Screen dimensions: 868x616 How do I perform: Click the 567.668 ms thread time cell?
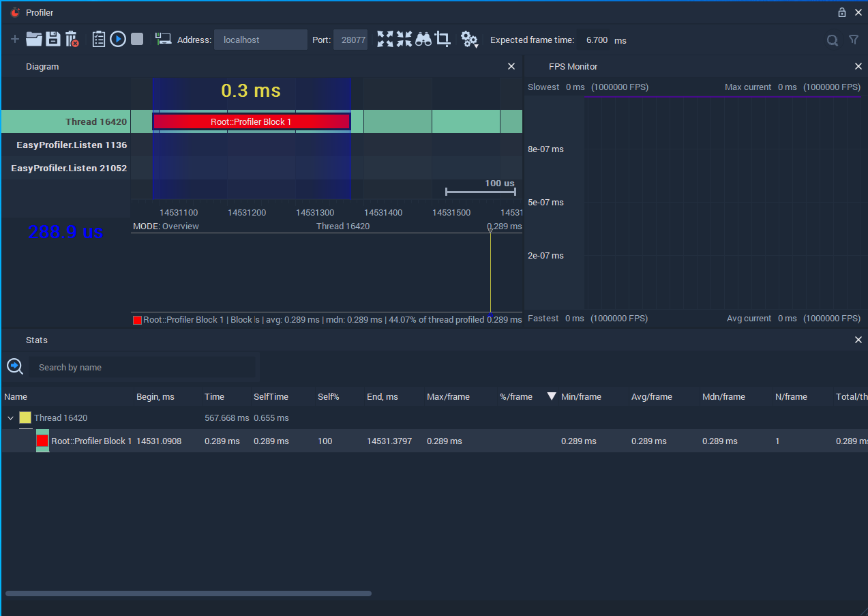[x=227, y=418]
